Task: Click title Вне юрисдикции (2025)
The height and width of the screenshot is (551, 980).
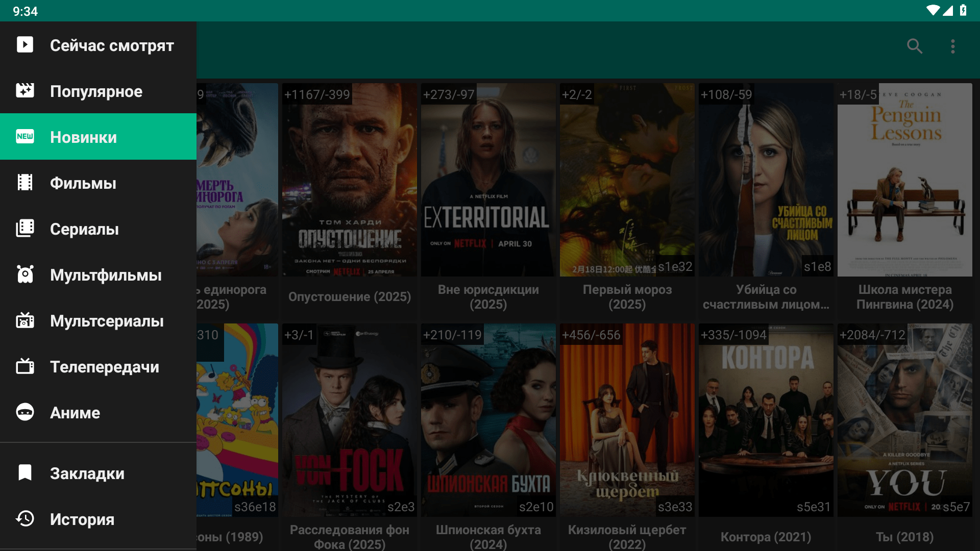Action: coord(488,296)
